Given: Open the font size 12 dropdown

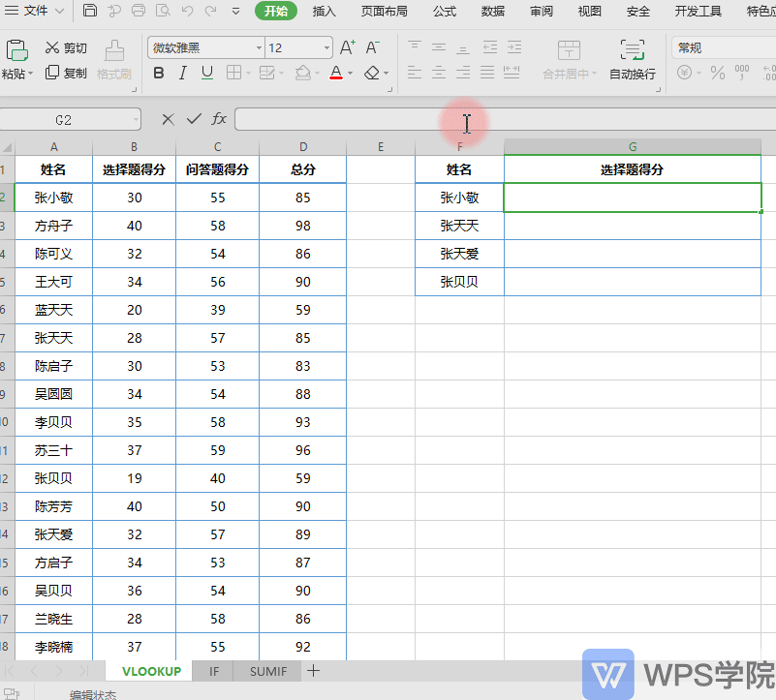Looking at the screenshot, I should 326,48.
